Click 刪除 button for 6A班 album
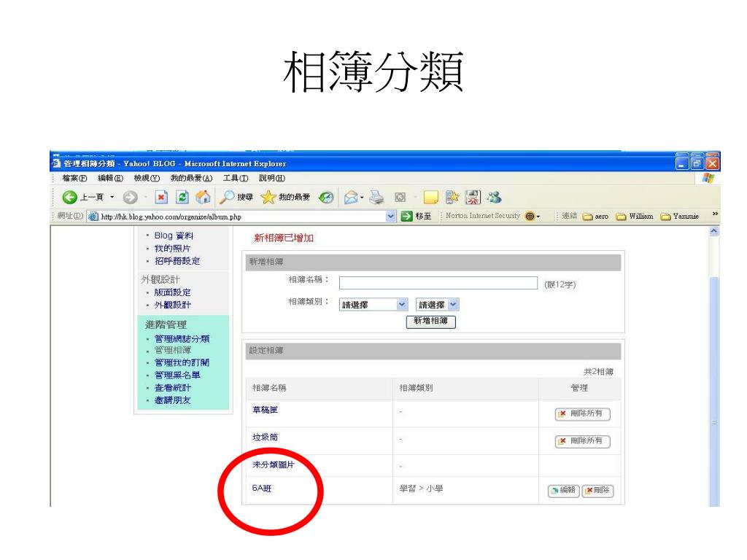The height and width of the screenshot is (560, 747). pos(597,491)
